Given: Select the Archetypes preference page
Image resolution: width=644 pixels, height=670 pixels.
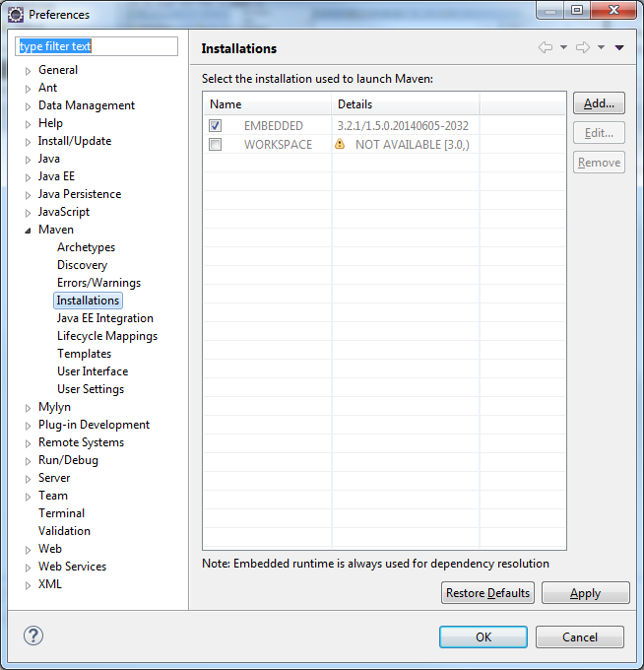Looking at the screenshot, I should (x=86, y=247).
